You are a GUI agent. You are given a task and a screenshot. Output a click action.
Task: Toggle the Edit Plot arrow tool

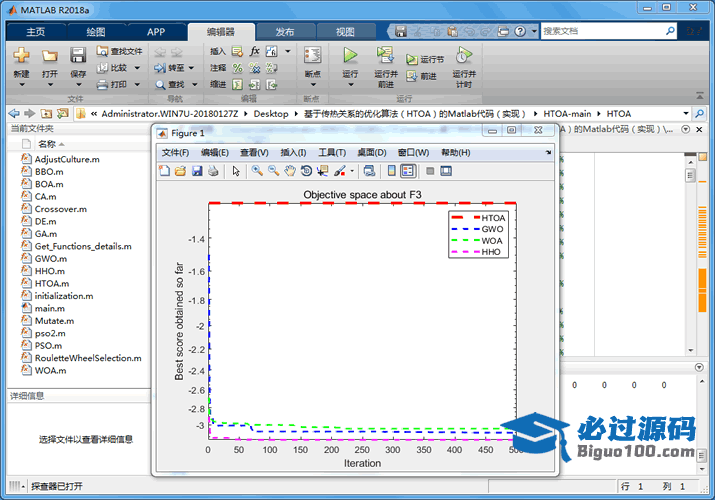coord(236,171)
